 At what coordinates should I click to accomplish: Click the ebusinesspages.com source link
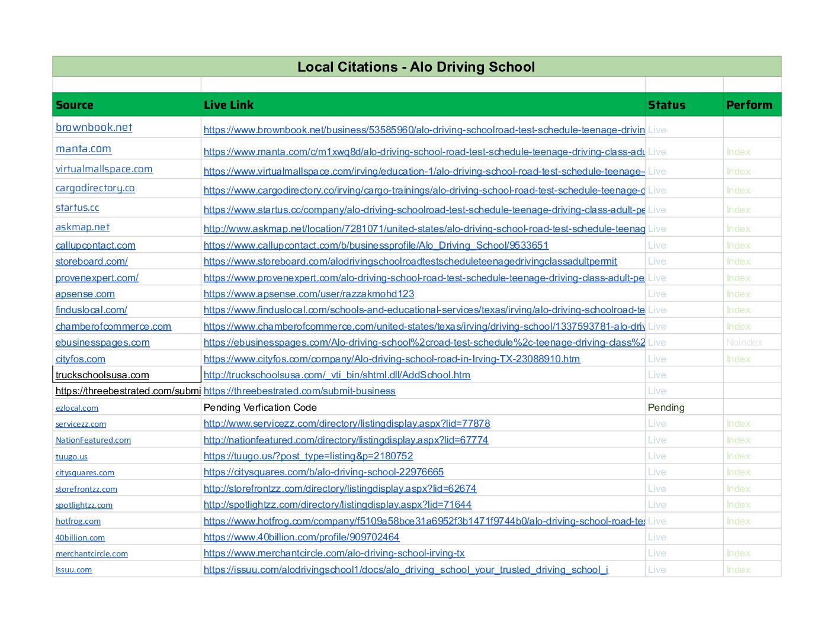(x=102, y=342)
